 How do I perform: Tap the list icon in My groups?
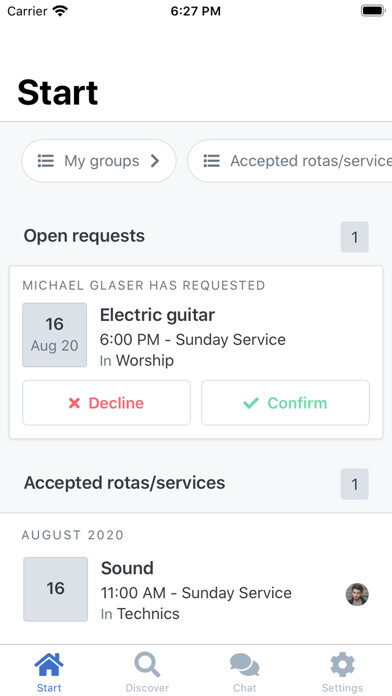(45, 161)
